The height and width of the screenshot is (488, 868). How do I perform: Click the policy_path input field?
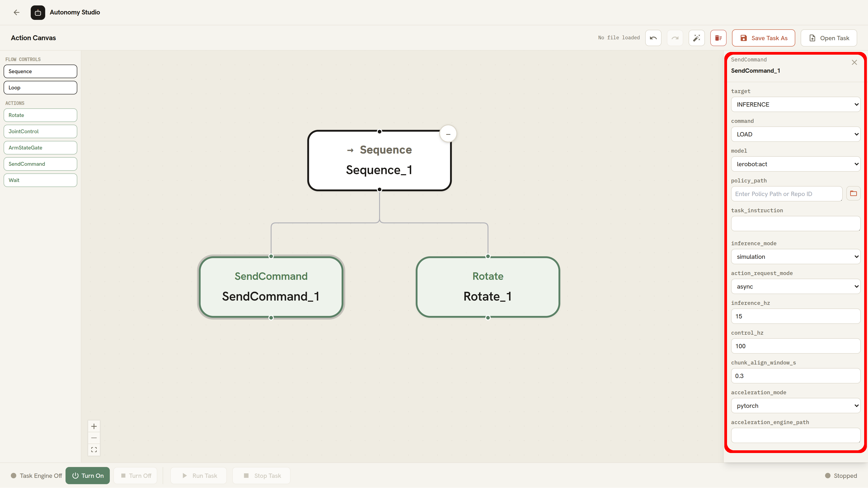point(786,194)
